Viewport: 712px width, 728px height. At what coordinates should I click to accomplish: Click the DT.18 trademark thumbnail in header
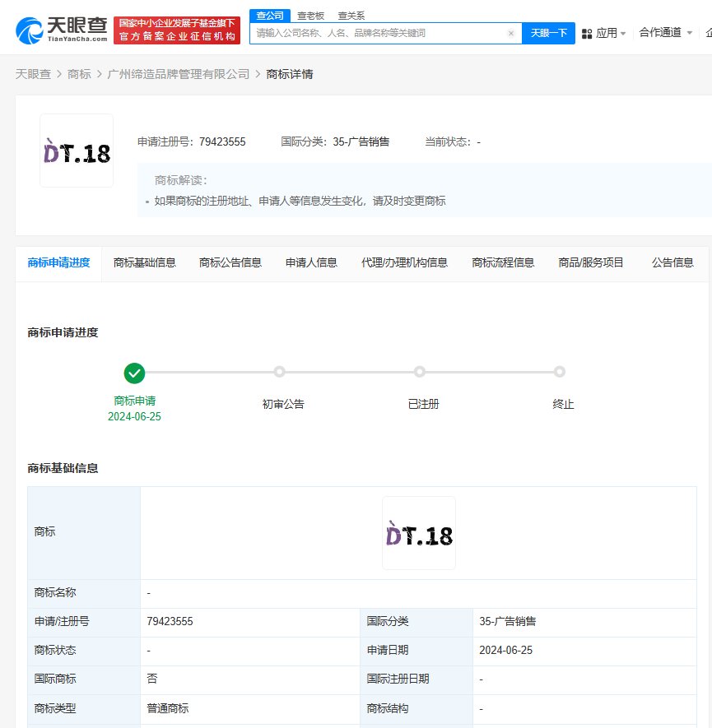point(77,151)
